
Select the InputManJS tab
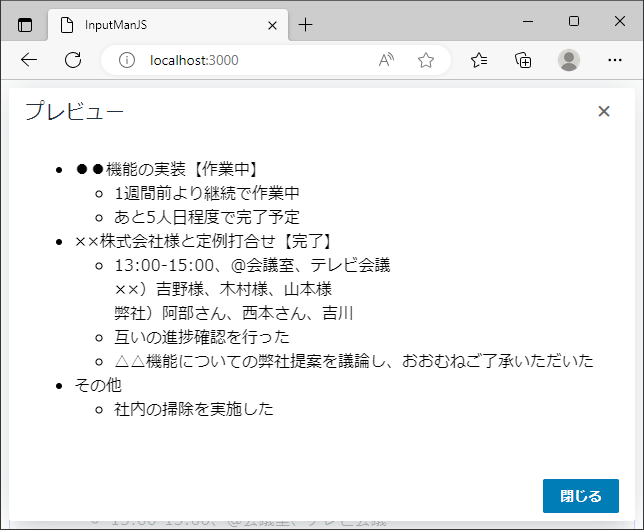[x=168, y=25]
